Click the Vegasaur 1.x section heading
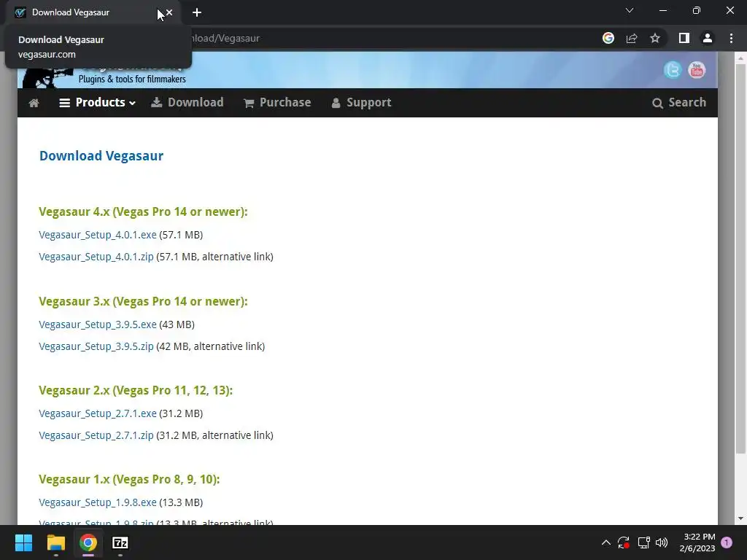The image size is (747, 560). click(129, 479)
